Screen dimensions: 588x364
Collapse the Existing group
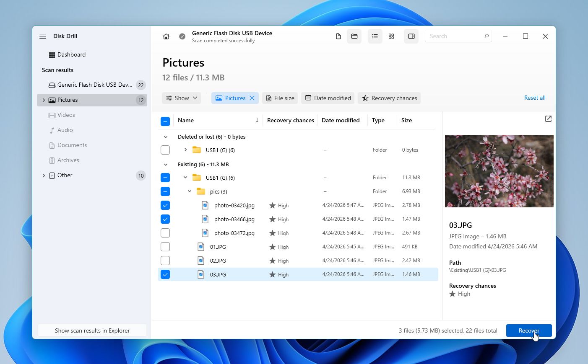(166, 165)
